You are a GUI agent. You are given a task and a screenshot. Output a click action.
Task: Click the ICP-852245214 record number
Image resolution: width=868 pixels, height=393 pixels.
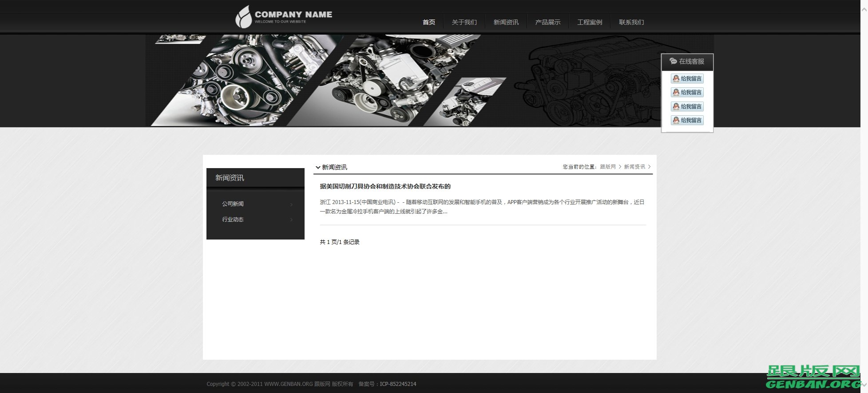click(x=398, y=384)
